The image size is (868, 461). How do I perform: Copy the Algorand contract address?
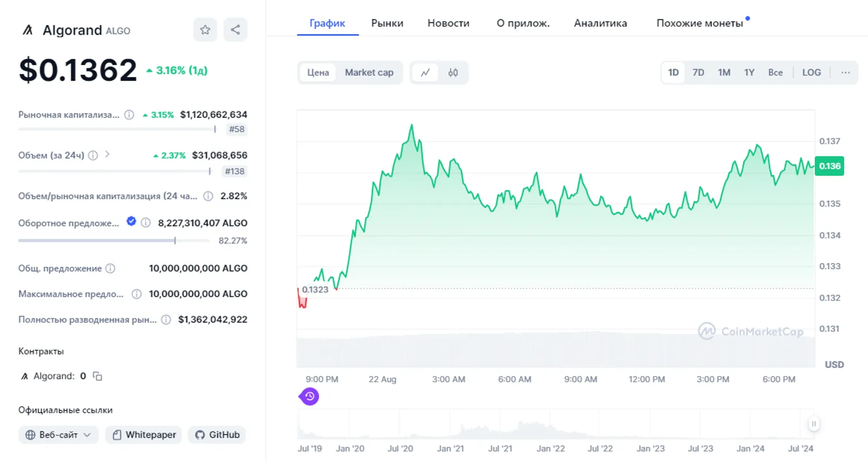point(98,376)
